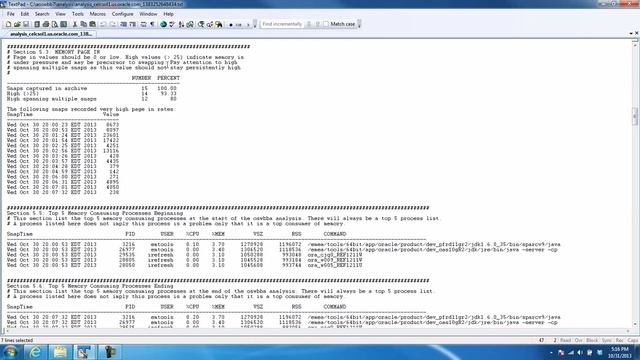The image size is (640, 360).
Task: Click 'Snaps captured in archive' row
Action: click(92, 88)
